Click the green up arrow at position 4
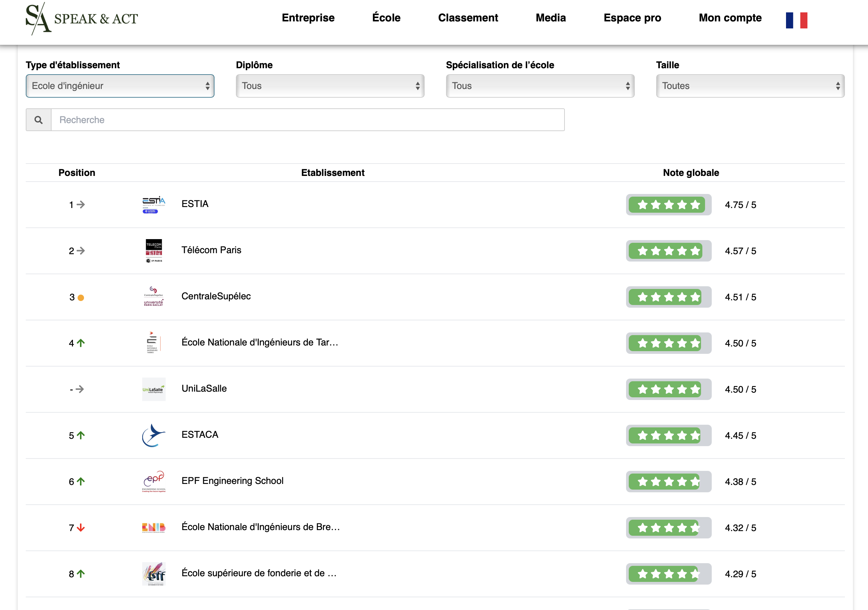The image size is (868, 610). (81, 343)
